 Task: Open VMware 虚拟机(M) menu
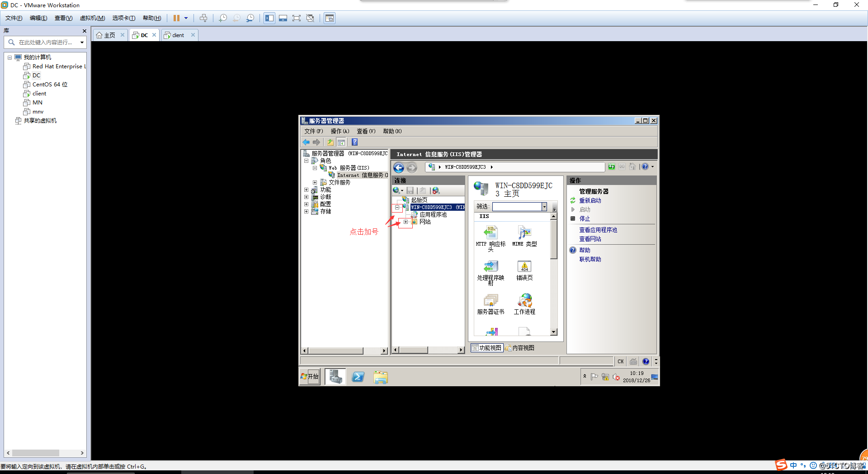point(92,18)
